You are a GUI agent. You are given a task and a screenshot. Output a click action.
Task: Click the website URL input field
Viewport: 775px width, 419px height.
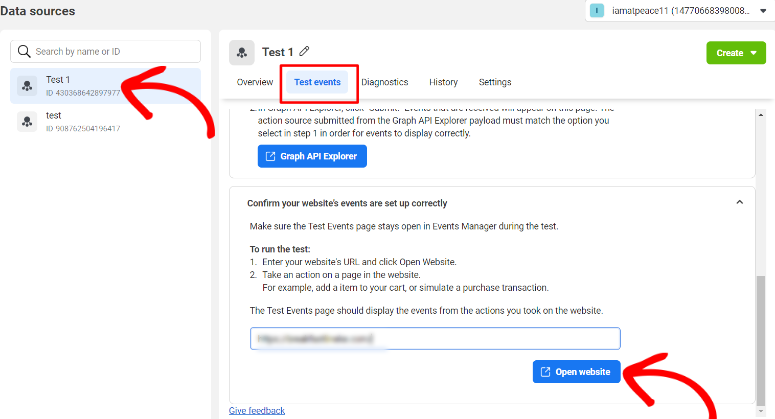coord(435,338)
